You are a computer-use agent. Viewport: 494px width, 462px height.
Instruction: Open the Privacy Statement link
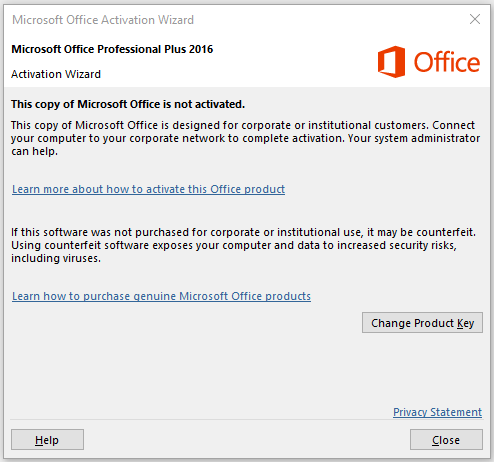[x=437, y=412]
